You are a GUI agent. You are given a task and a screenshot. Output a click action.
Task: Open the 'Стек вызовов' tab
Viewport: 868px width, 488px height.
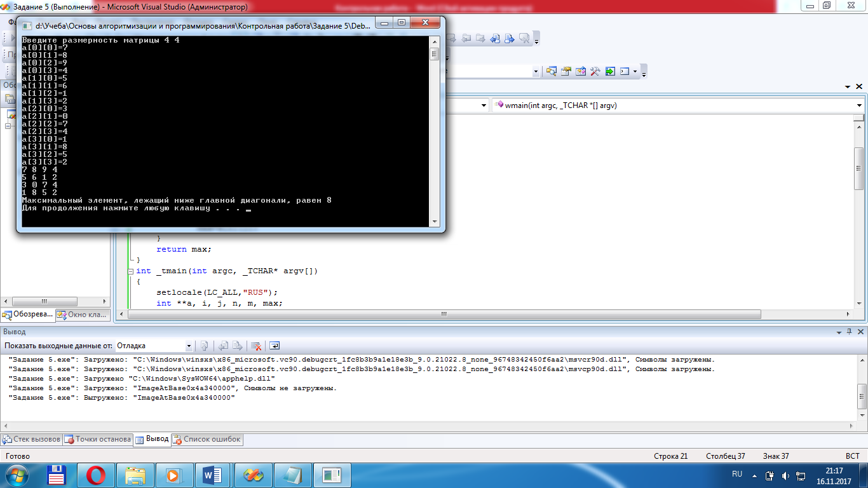(32, 439)
